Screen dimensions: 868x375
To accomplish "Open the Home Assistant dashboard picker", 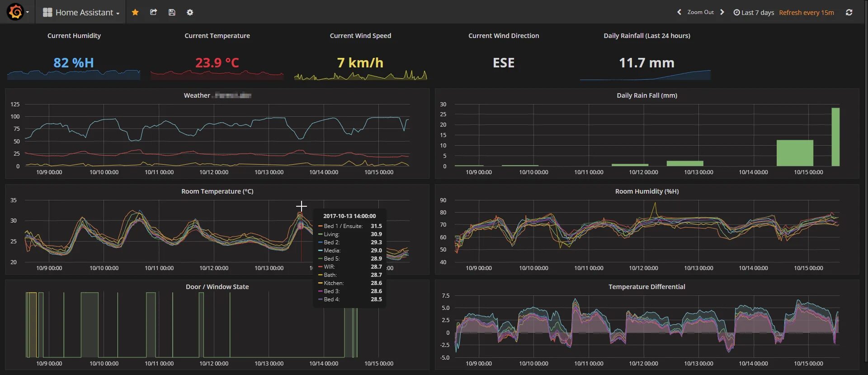I will point(81,12).
